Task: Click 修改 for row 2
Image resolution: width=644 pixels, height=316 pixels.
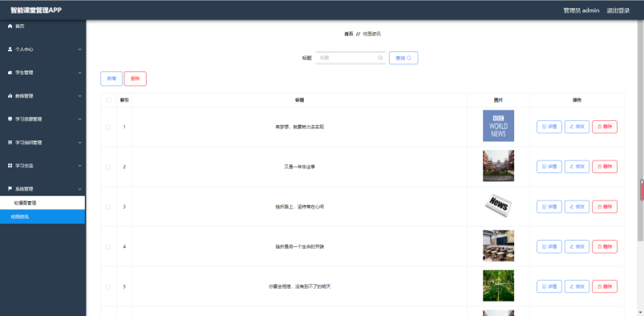Action: pyautogui.click(x=577, y=167)
